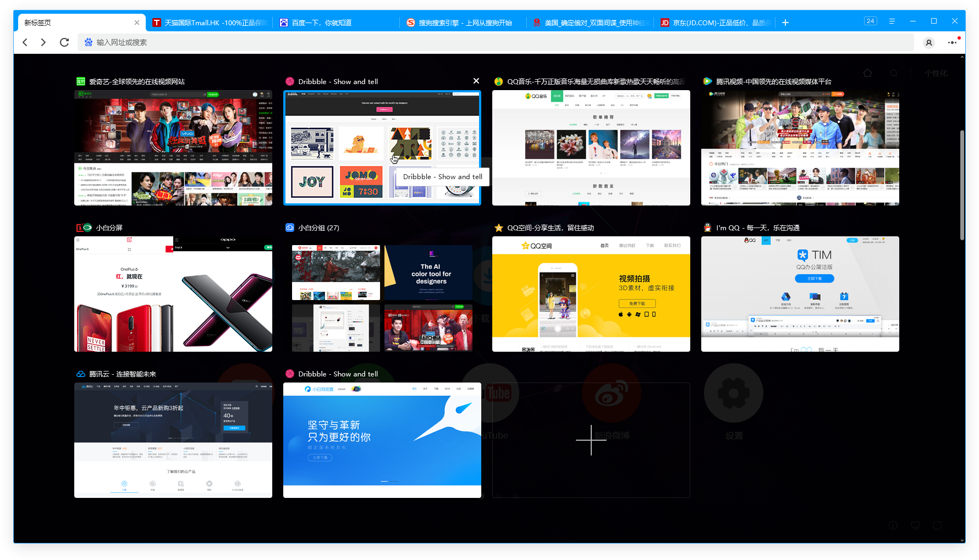
Task: Focus the address bar 输入网址或搜索
Action: [x=496, y=42]
